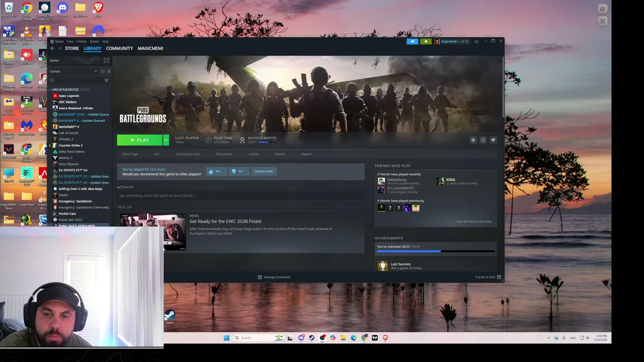Click the Steam icon in taskbar
Image resolution: width=644 pixels, height=362 pixels.
311,338
